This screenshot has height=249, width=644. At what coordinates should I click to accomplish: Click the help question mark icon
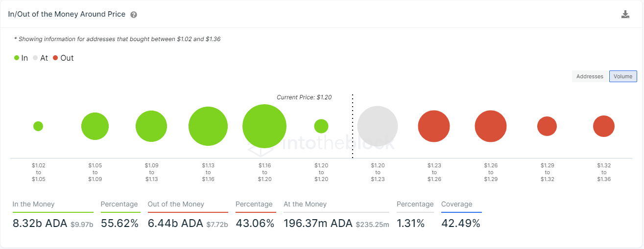134,15
